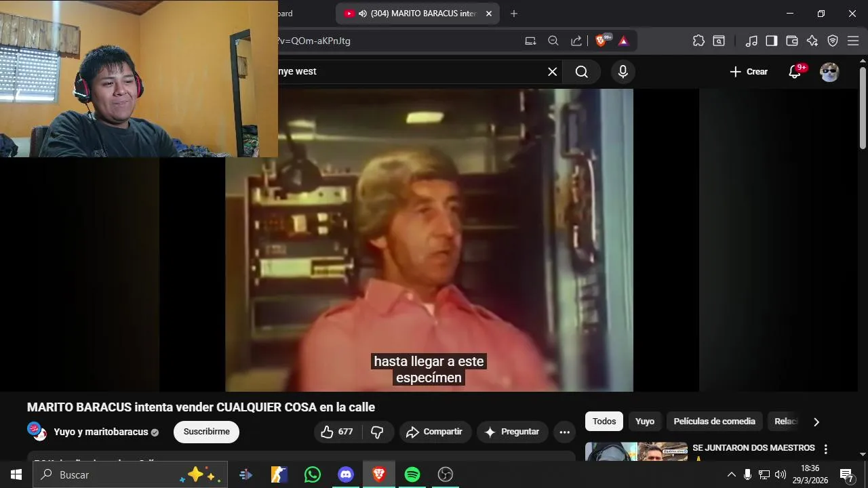This screenshot has height=488, width=868.
Task: Select the partially visible Relac chip
Action: (785, 422)
